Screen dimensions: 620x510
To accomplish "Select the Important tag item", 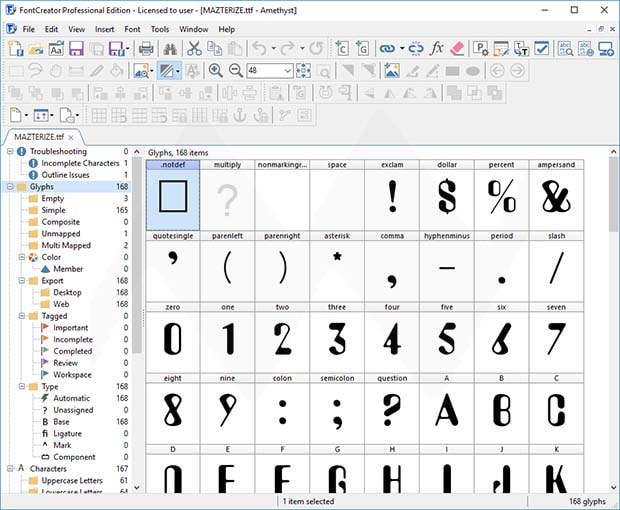I will click(70, 328).
